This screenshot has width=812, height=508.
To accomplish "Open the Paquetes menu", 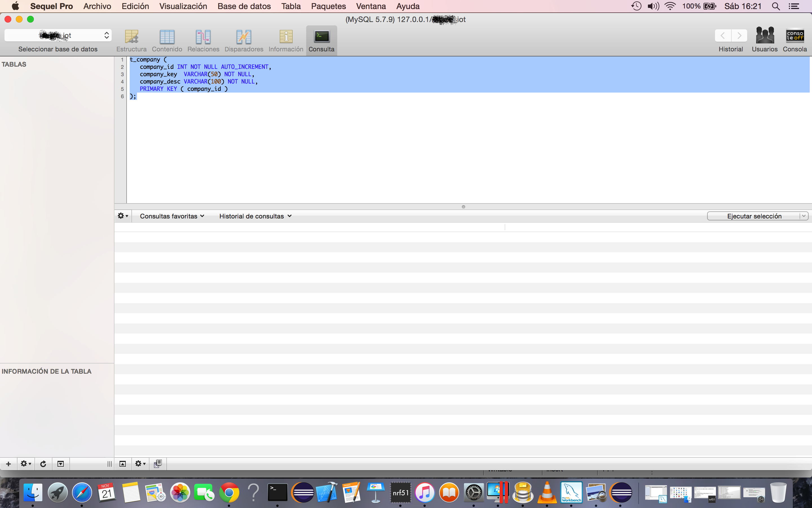I will pos(328,6).
